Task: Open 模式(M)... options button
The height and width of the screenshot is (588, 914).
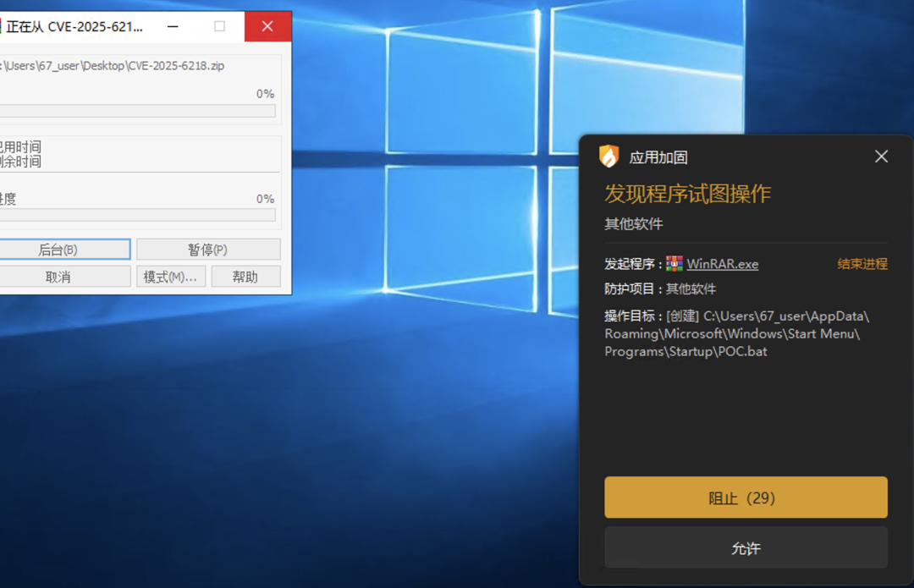Action: [x=171, y=277]
